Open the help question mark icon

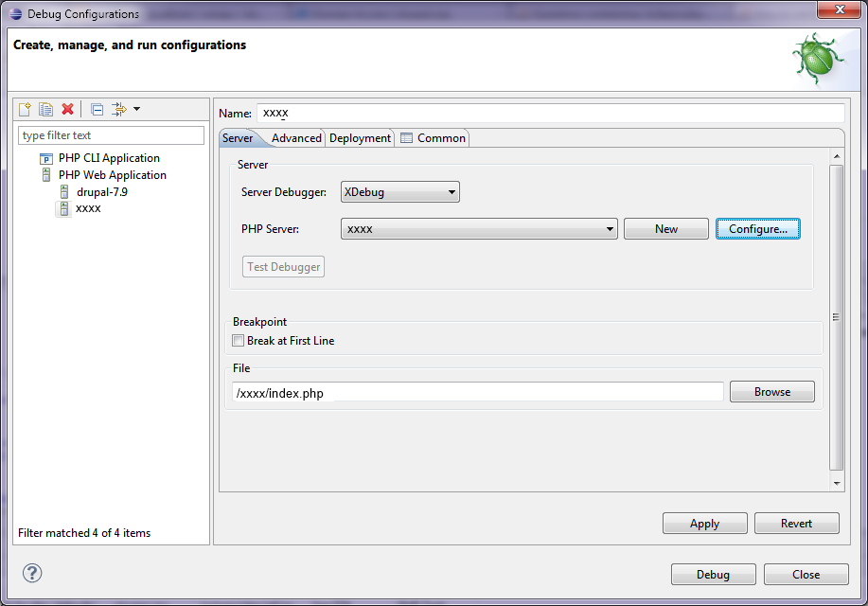[x=32, y=573]
